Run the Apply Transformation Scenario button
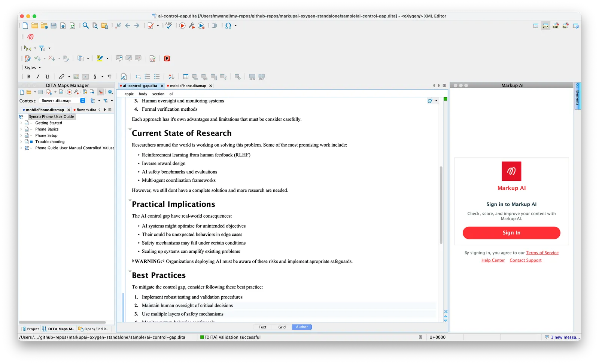 [182, 25]
